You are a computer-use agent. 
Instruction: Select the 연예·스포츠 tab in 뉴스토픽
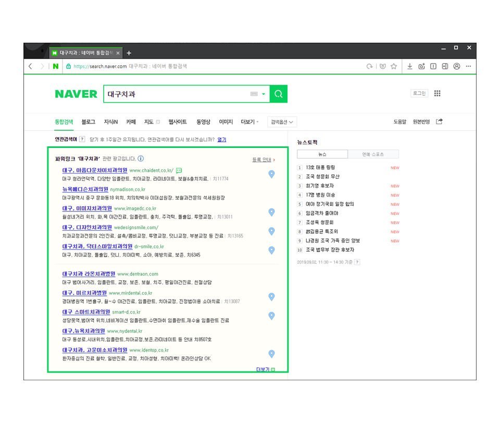pyautogui.click(x=373, y=154)
